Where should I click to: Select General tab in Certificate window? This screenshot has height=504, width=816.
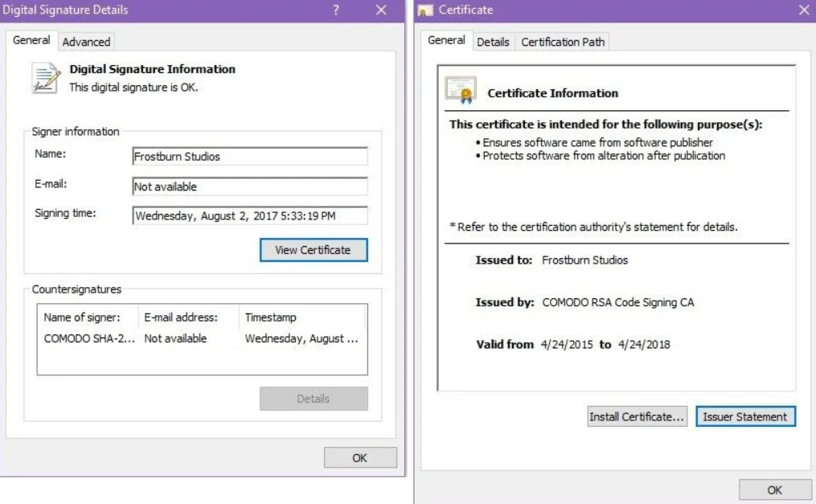point(446,40)
